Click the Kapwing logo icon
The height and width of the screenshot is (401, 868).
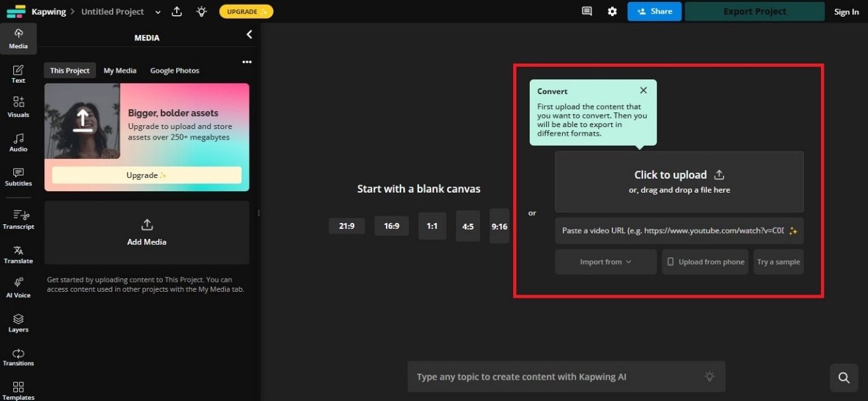coord(16,12)
